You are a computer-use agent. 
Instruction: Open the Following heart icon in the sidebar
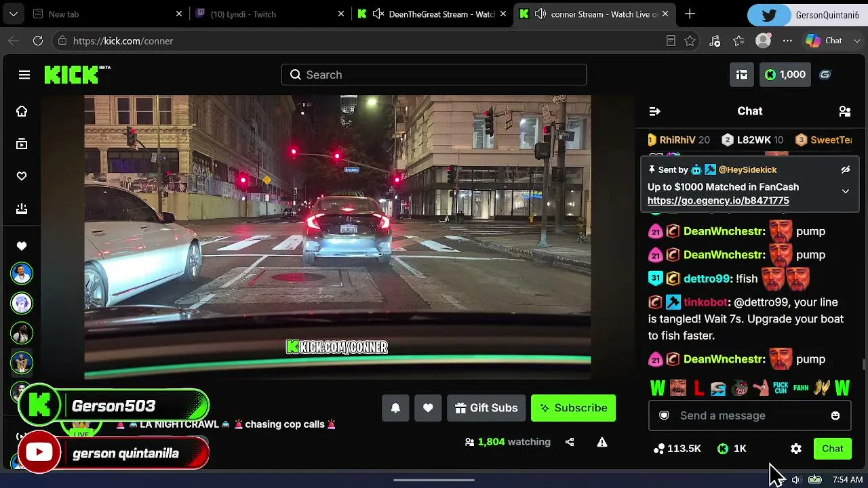coord(22,176)
